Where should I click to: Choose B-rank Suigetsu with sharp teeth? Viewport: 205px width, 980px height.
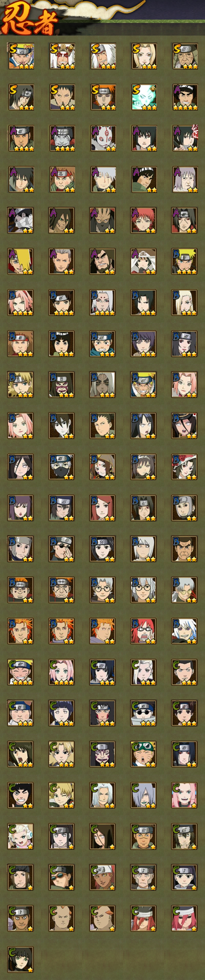point(184,631)
